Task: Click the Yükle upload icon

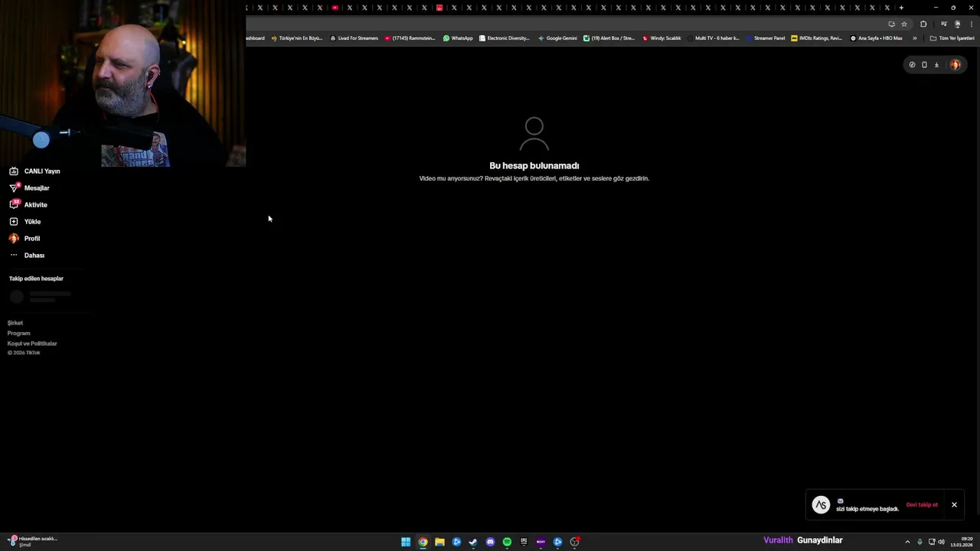Action: [14, 222]
